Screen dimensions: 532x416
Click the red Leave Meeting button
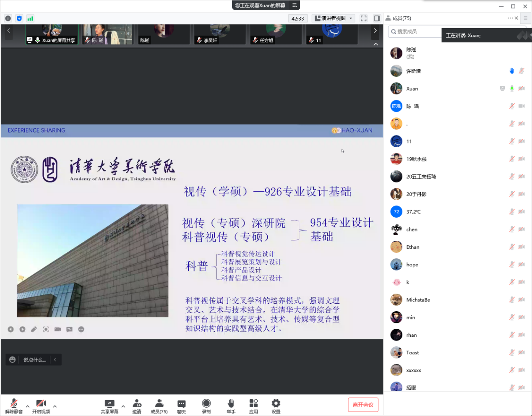(x=363, y=405)
